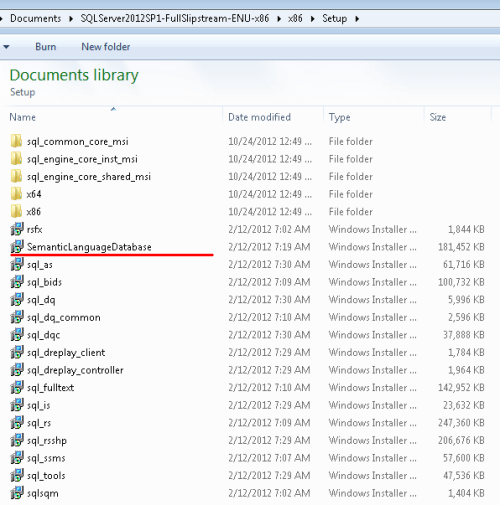The width and height of the screenshot is (500, 505).
Task: Click the sql_as installer icon
Action: [17, 264]
